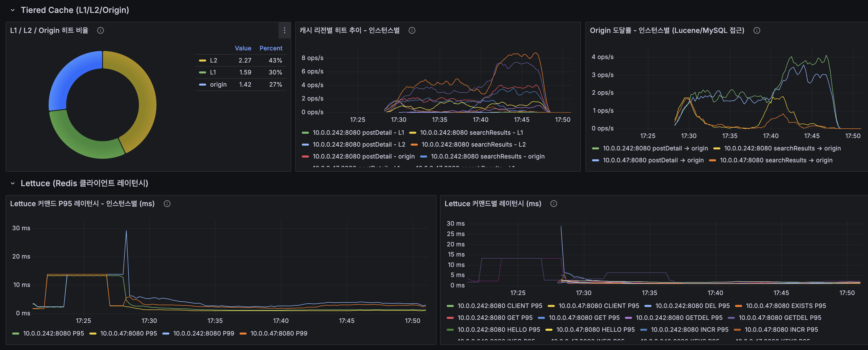Click info icon on cache region hit trend panel
868x350 pixels.
coord(412,30)
